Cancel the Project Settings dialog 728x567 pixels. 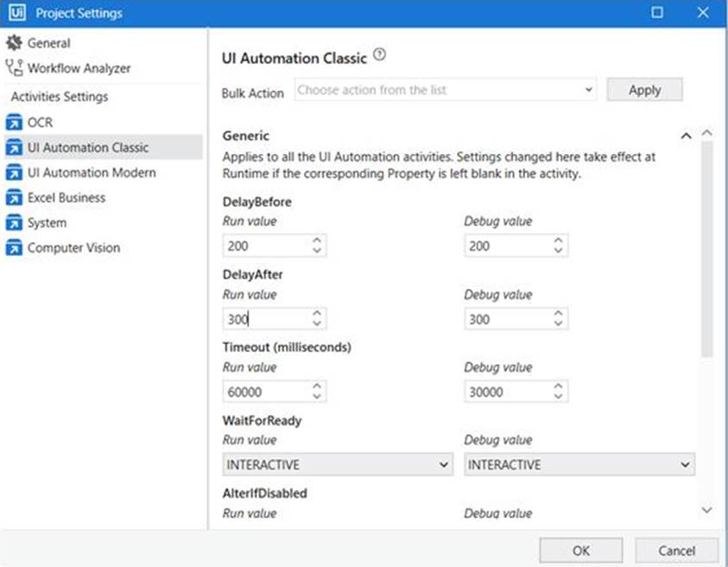click(676, 551)
